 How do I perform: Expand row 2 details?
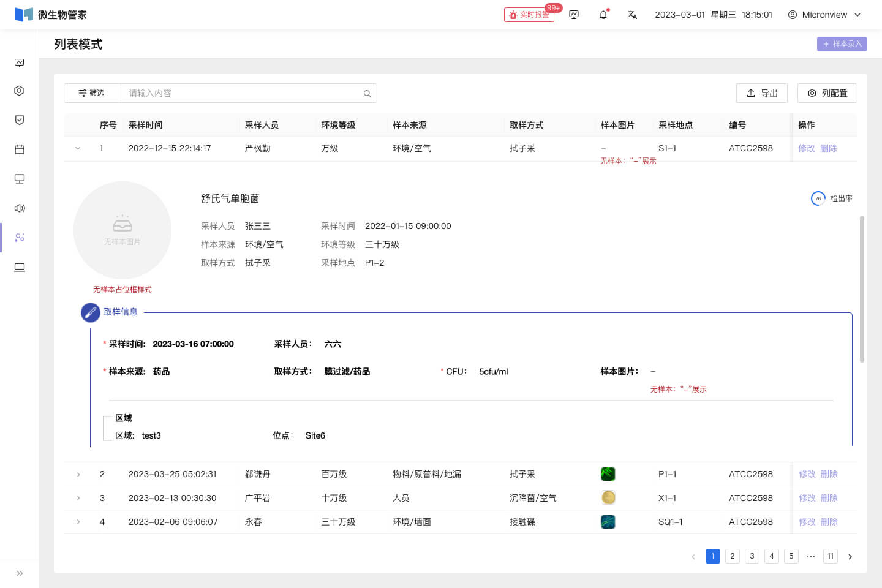point(78,475)
